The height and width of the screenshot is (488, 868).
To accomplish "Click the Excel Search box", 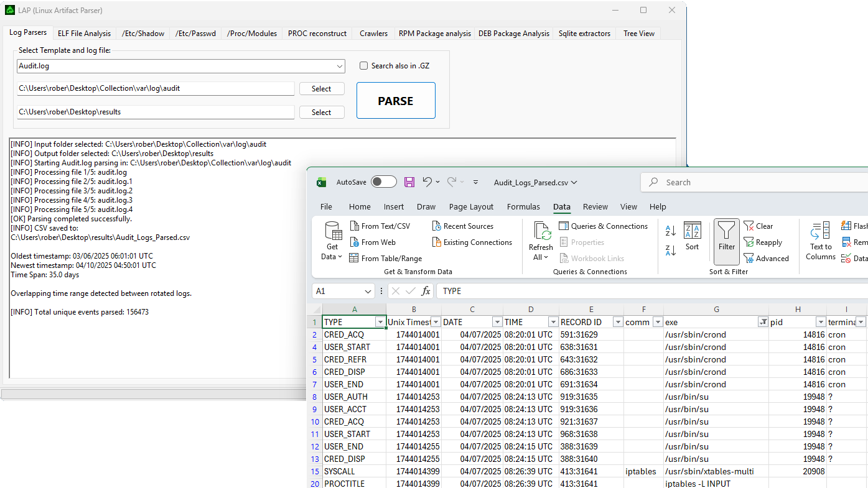I will 753,182.
